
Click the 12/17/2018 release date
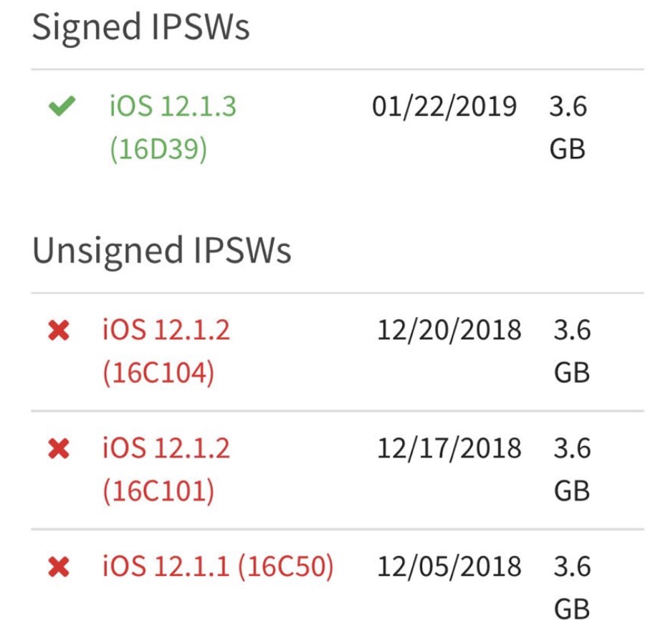(x=449, y=448)
